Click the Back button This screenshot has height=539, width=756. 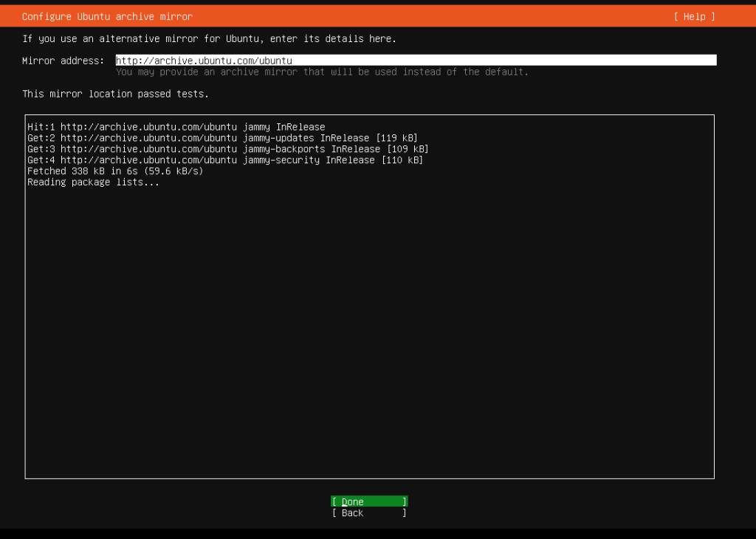368,512
